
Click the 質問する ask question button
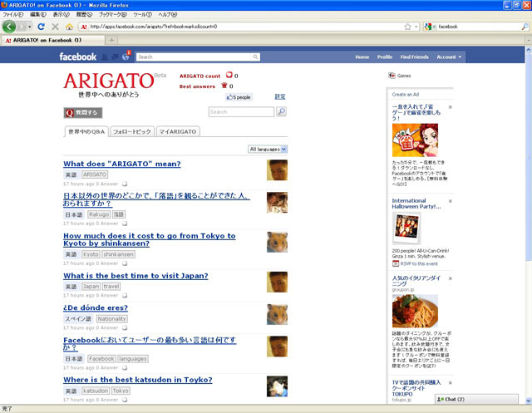pyautogui.click(x=83, y=112)
